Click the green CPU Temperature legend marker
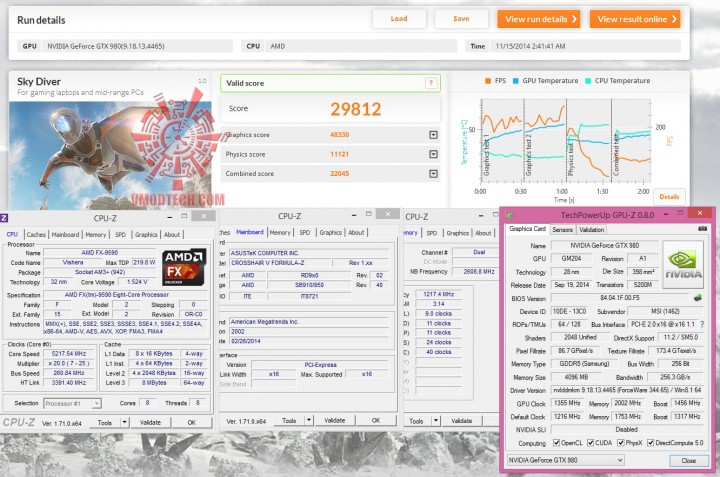The width and height of the screenshot is (720, 477). (x=588, y=81)
